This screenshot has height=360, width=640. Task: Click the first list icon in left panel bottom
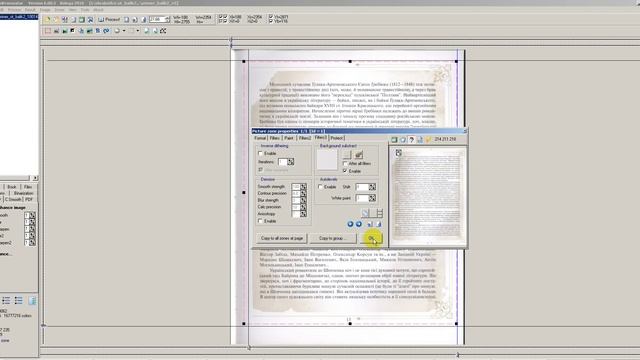click(x=6, y=301)
